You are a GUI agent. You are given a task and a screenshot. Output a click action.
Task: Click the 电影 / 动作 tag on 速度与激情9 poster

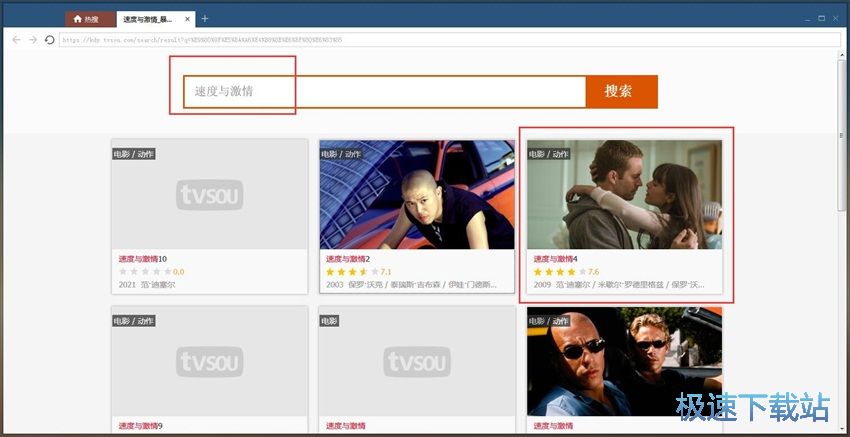coord(133,321)
